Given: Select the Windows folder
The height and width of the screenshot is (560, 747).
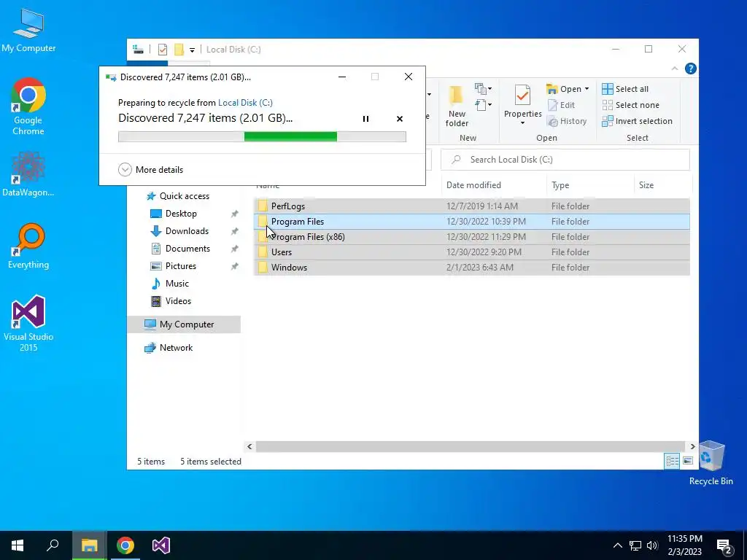Looking at the screenshot, I should coord(472,267).
